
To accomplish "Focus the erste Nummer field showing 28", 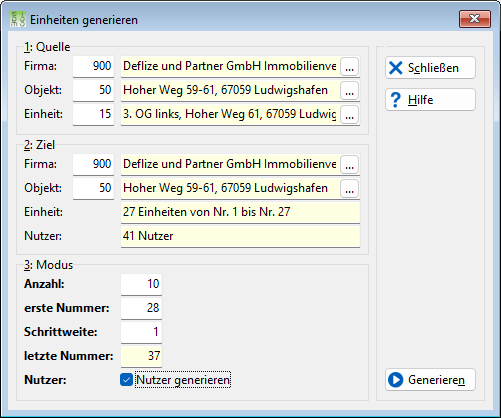I will coord(141,308).
